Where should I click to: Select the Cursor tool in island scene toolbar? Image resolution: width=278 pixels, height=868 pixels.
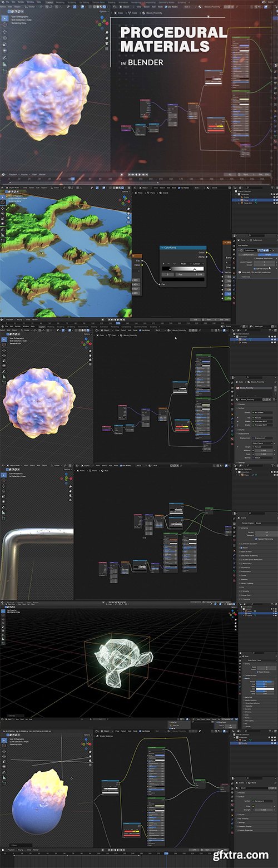point(2,201)
